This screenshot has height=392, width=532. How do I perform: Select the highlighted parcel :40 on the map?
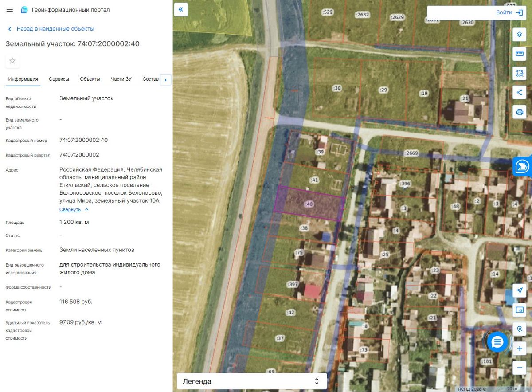[309, 204]
